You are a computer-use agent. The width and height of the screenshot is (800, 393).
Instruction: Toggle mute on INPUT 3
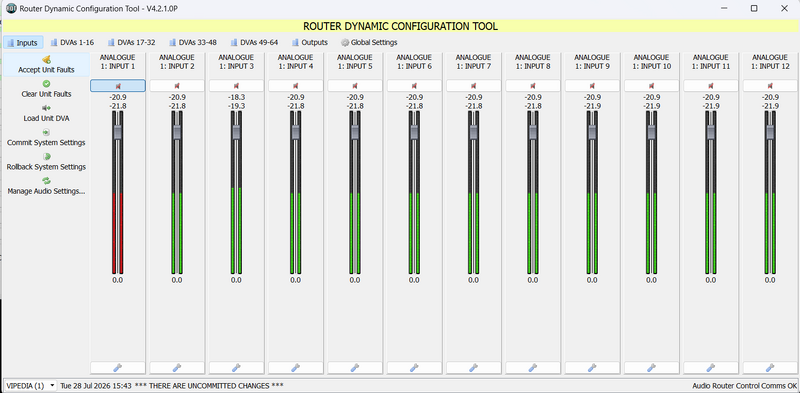click(236, 86)
